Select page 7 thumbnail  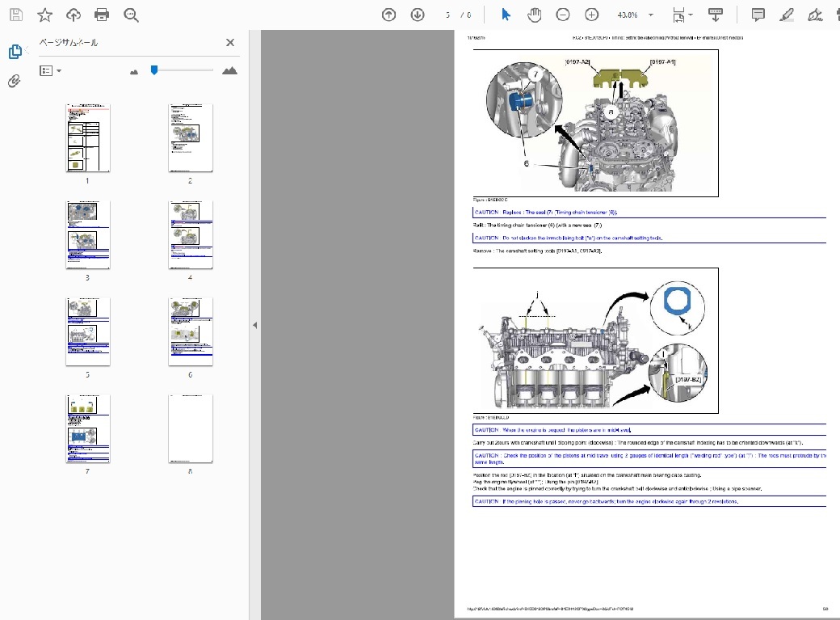coord(88,428)
